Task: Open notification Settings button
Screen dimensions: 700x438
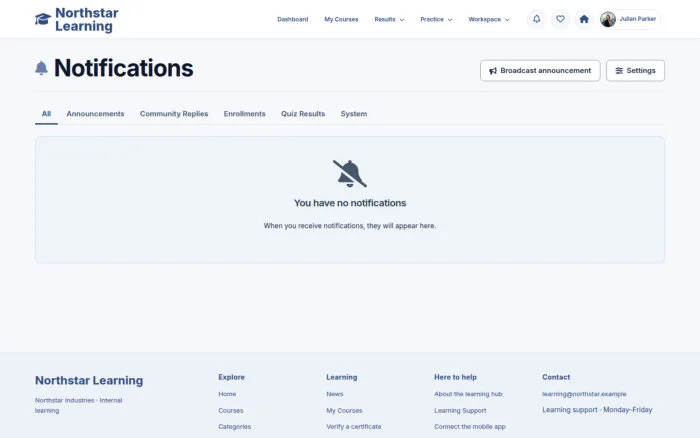Action: pos(635,71)
